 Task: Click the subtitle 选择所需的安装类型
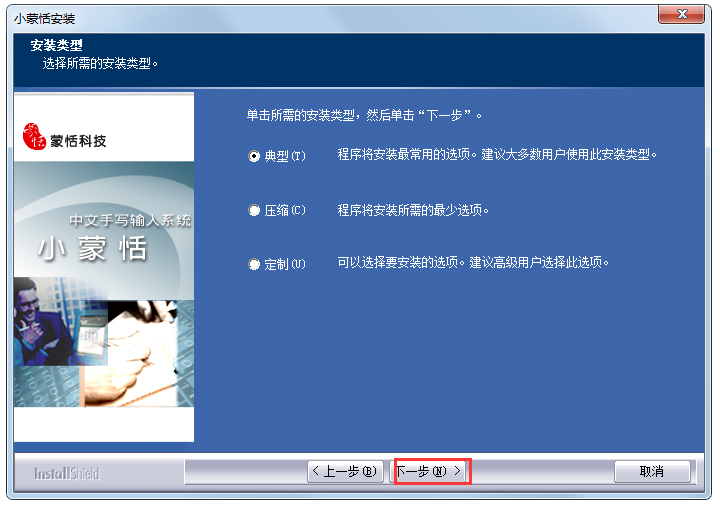click(x=100, y=63)
